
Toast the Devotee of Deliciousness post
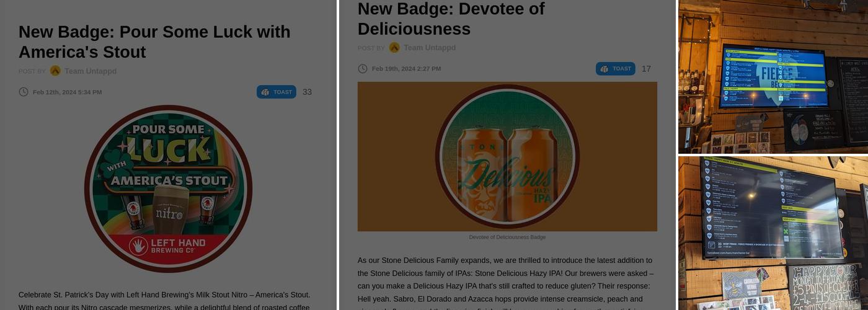click(616, 68)
